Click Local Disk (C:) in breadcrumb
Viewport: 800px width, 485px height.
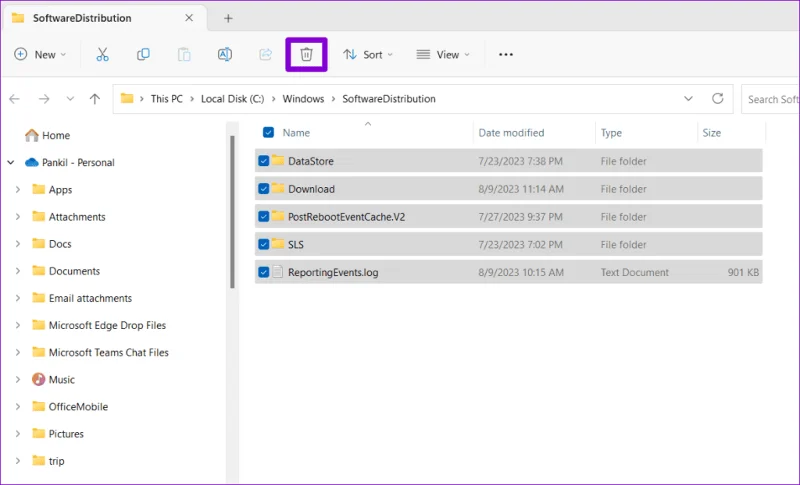pyautogui.click(x=233, y=99)
